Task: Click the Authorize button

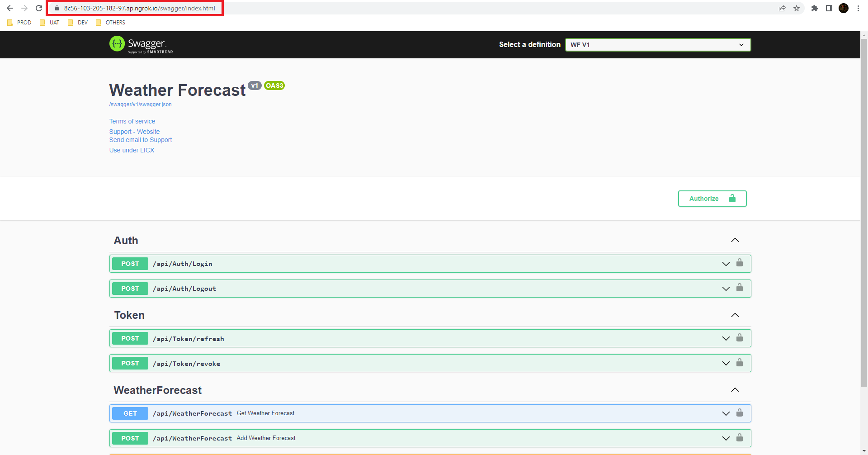Action: coord(712,199)
